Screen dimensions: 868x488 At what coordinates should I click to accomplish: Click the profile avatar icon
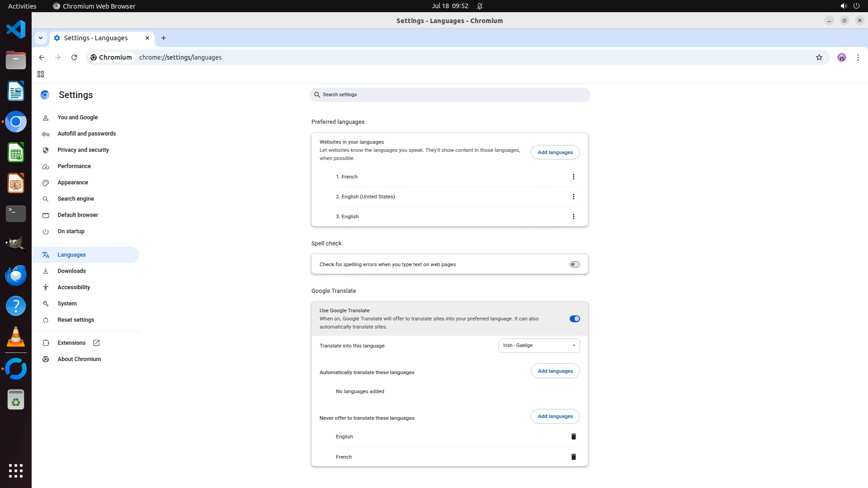click(x=841, y=57)
